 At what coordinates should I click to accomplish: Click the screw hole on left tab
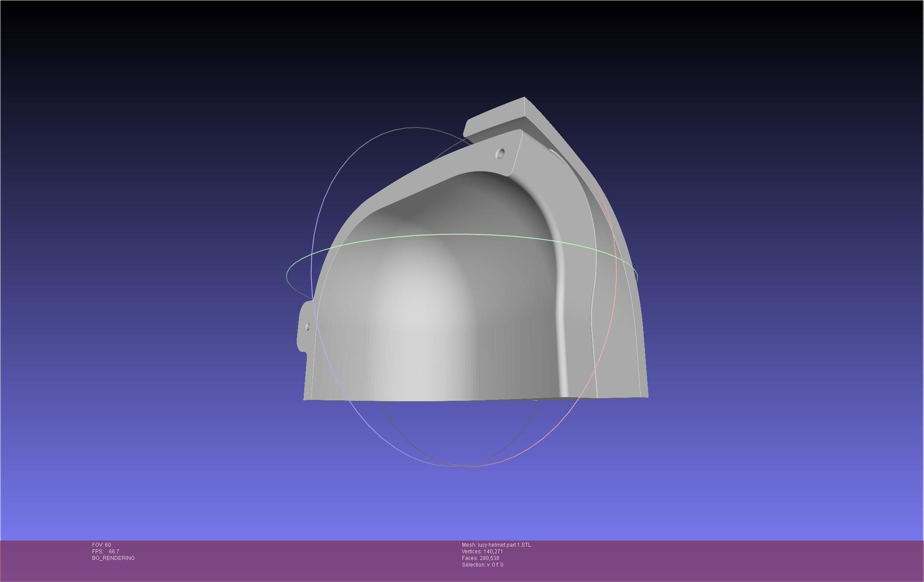[308, 327]
